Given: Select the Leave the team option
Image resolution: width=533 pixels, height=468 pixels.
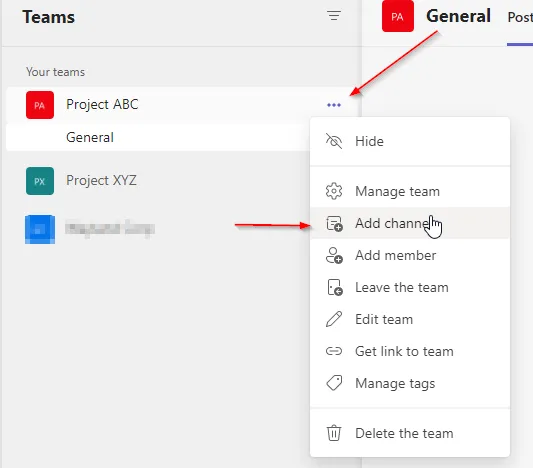Looking at the screenshot, I should pyautogui.click(x=410, y=288).
